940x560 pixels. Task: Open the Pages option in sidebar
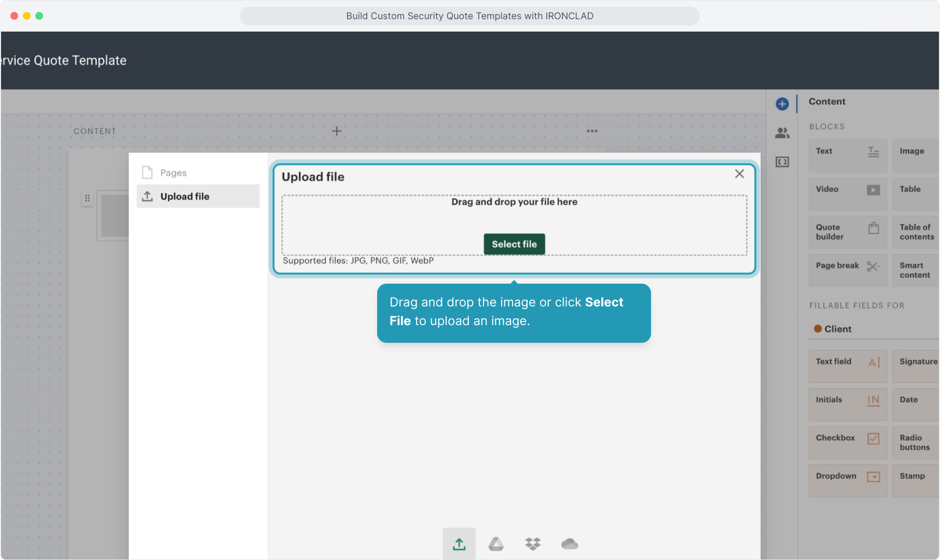click(x=173, y=173)
